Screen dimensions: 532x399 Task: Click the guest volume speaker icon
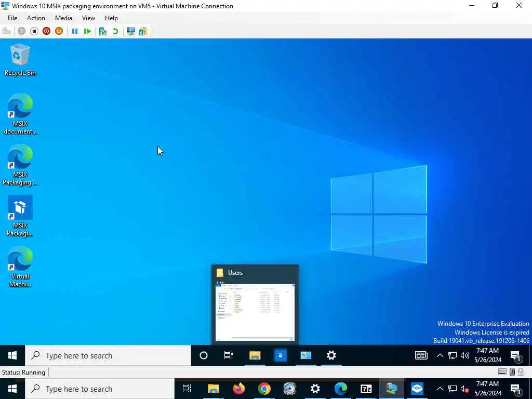tap(465, 355)
